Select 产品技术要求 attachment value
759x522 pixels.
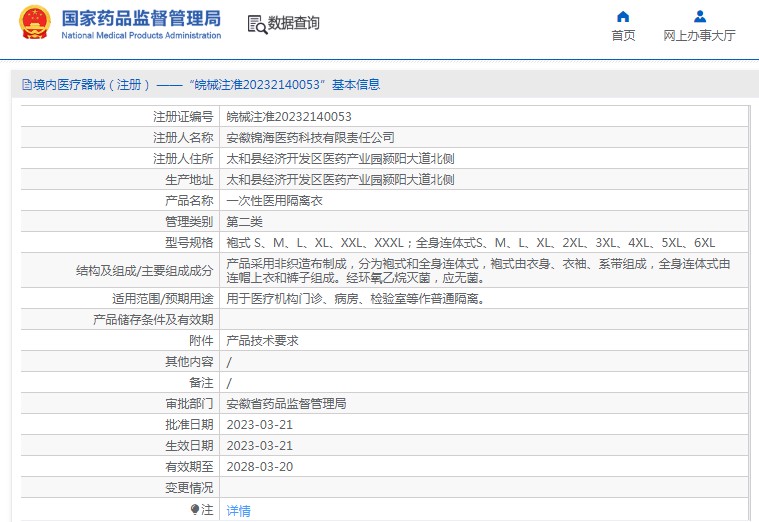coord(262,341)
